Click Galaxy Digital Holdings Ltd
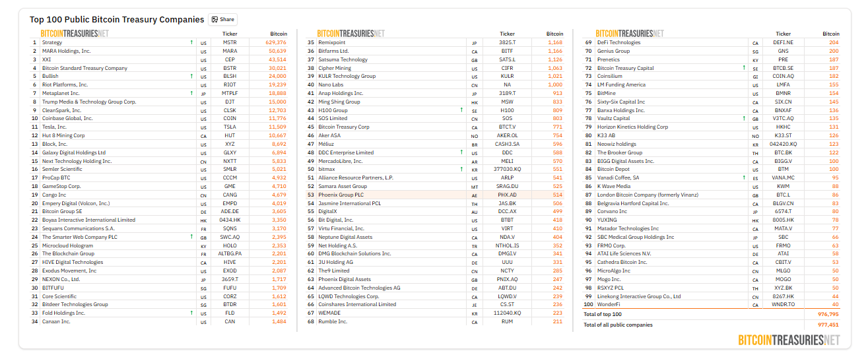Viewport: 868px width, 353px height. pos(74,152)
